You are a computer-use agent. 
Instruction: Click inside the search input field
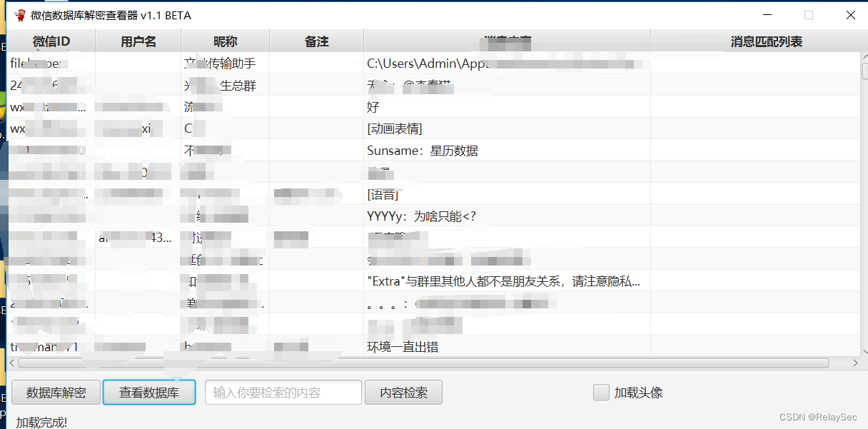(x=283, y=392)
